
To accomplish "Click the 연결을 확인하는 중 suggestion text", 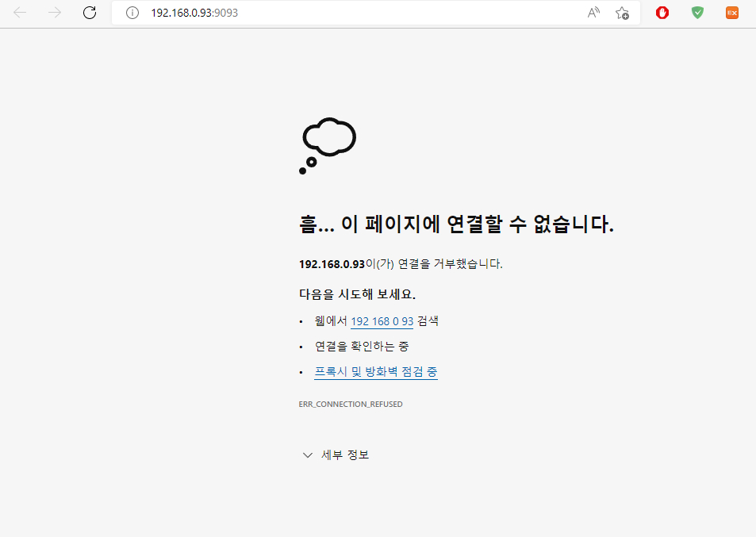I will pos(362,347).
